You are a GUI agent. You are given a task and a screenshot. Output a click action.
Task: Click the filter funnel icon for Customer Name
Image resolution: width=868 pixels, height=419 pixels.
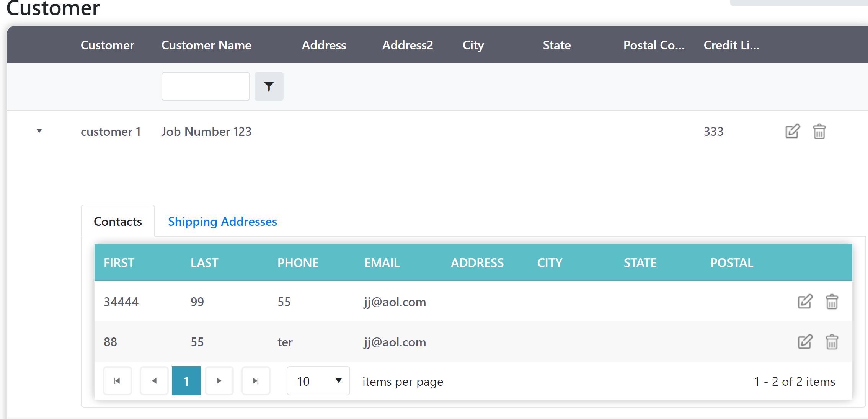[x=269, y=86]
